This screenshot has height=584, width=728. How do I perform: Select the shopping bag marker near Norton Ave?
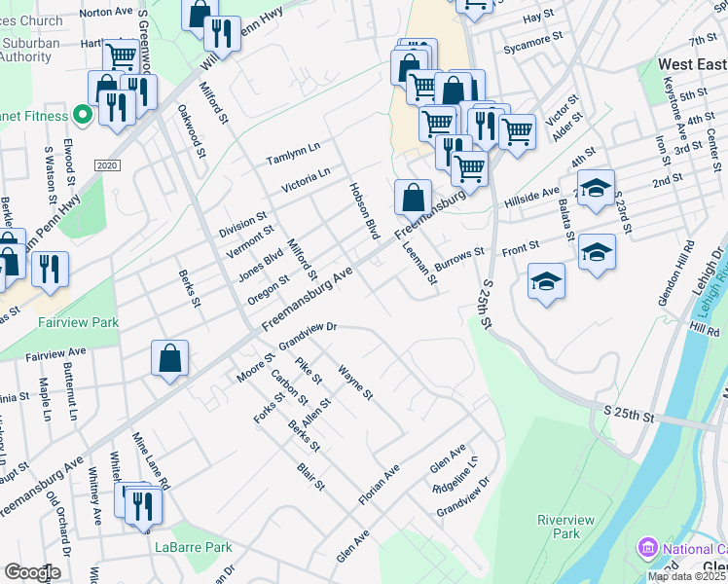[199, 15]
